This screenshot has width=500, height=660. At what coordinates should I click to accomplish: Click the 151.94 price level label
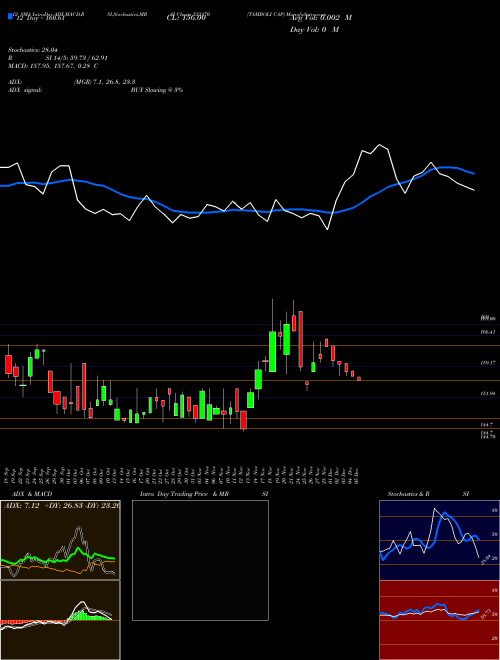pos(488,393)
